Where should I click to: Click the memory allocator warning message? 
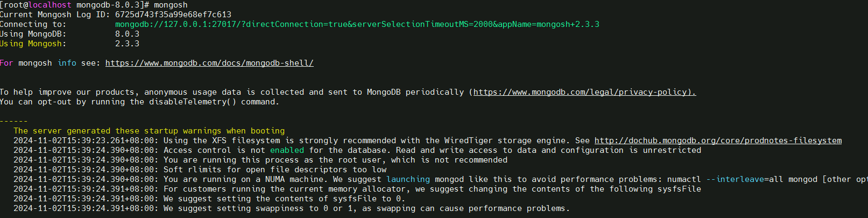pos(432,189)
